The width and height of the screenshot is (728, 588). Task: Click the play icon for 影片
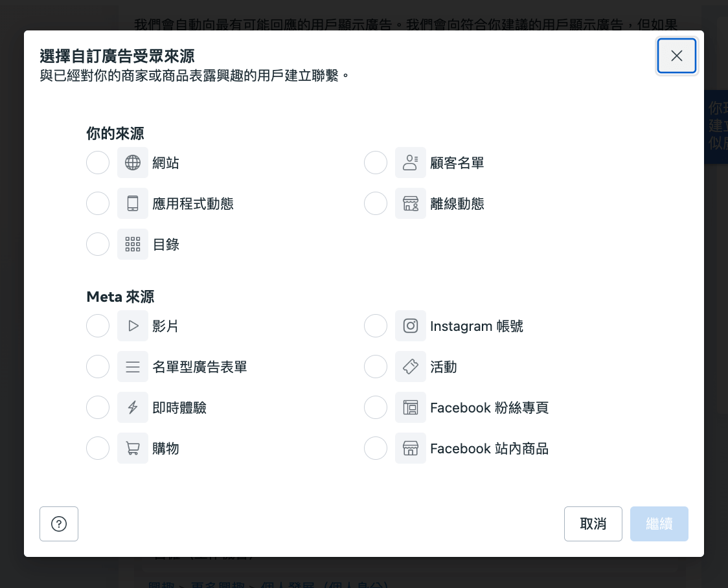click(x=133, y=326)
